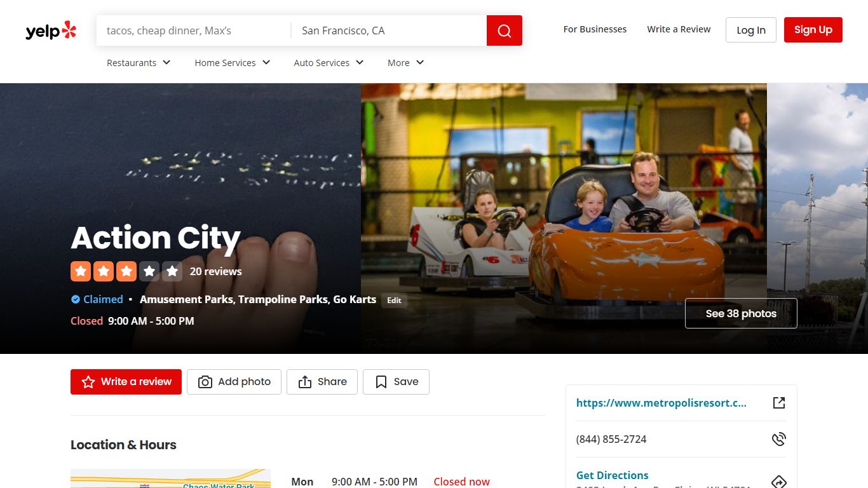The image size is (868, 488).
Task: Open the cloudy sky photo on right
Action: coord(817,218)
